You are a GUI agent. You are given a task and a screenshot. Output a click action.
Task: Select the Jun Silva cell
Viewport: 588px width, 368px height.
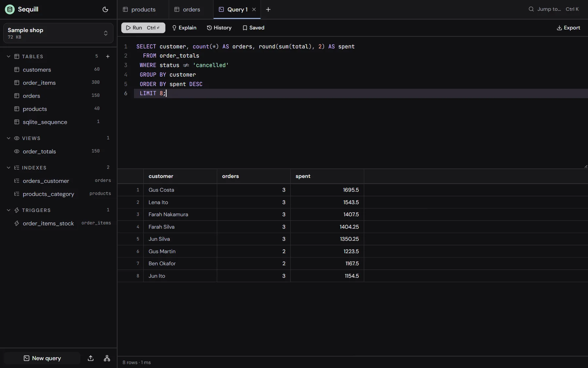[x=180, y=239]
